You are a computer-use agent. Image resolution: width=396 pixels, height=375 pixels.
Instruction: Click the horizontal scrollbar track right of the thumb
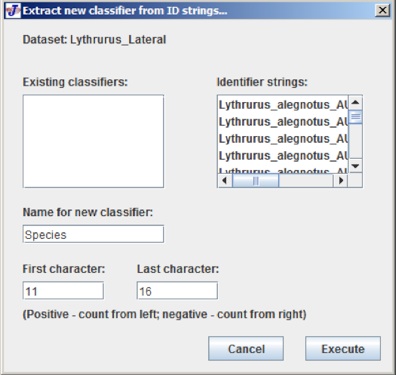click(306, 181)
